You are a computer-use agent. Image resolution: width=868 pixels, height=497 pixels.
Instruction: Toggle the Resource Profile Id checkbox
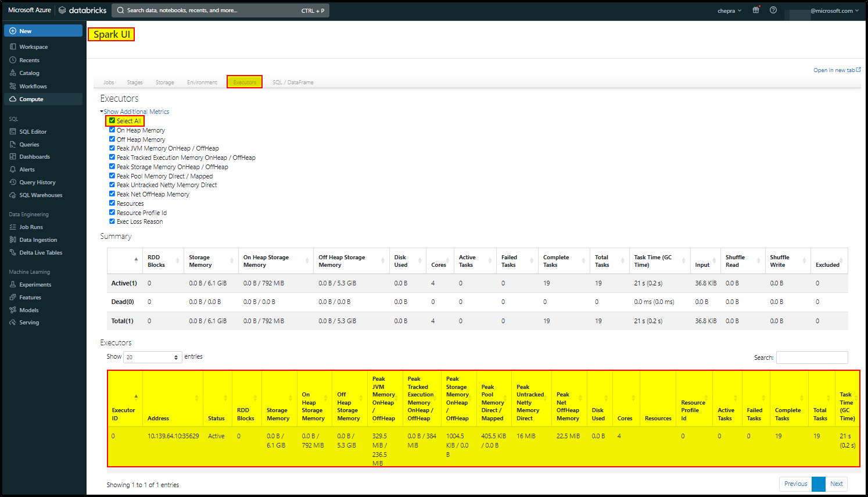coord(112,212)
